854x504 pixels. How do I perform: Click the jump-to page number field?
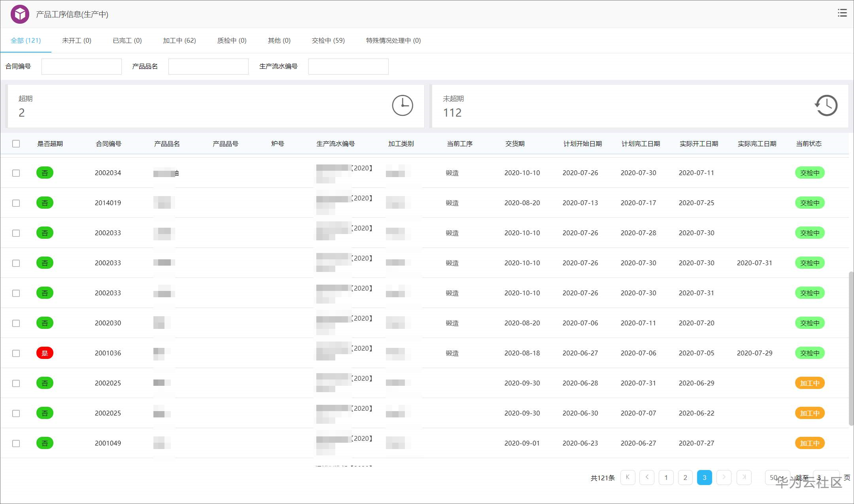[x=826, y=478]
